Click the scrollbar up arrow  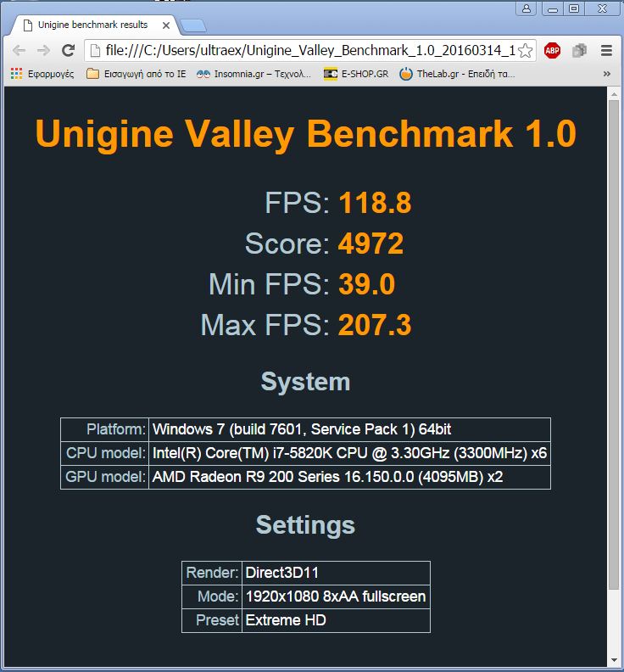(x=614, y=93)
